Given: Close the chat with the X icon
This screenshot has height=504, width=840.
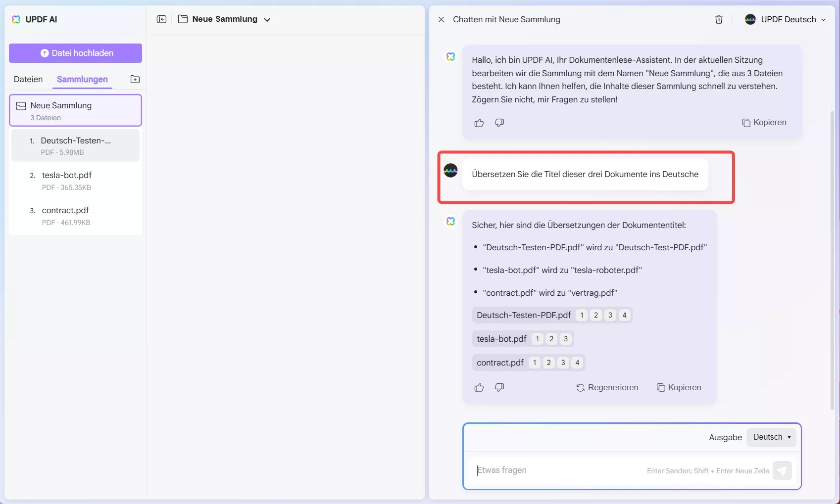Looking at the screenshot, I should [x=441, y=19].
